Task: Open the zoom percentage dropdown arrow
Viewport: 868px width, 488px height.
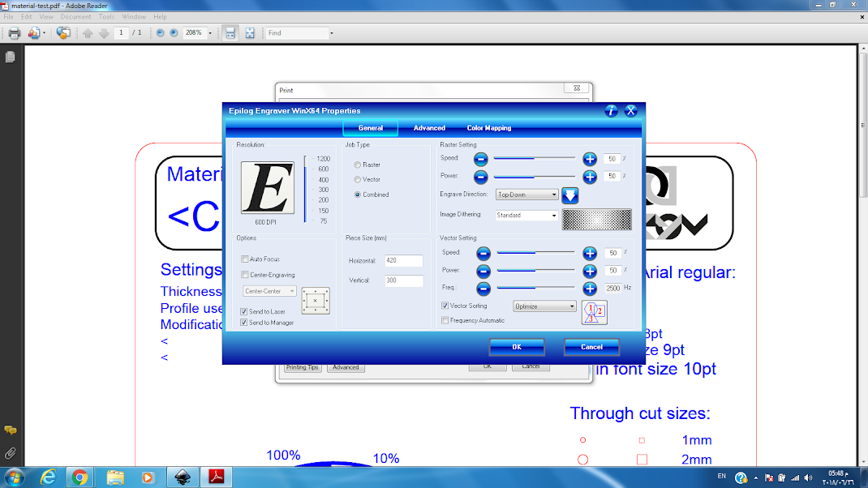Action: [x=210, y=33]
